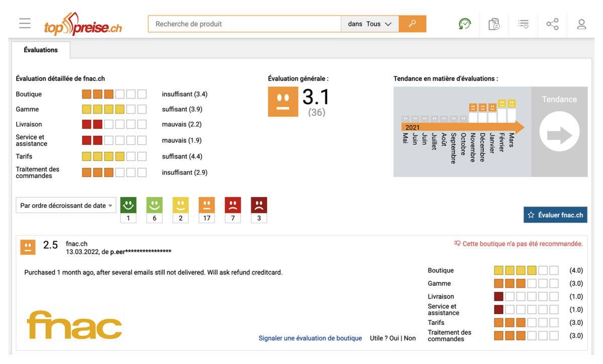
Task: Click 'Cette boutique n'a pas été recommandée' notice
Action: [519, 244]
